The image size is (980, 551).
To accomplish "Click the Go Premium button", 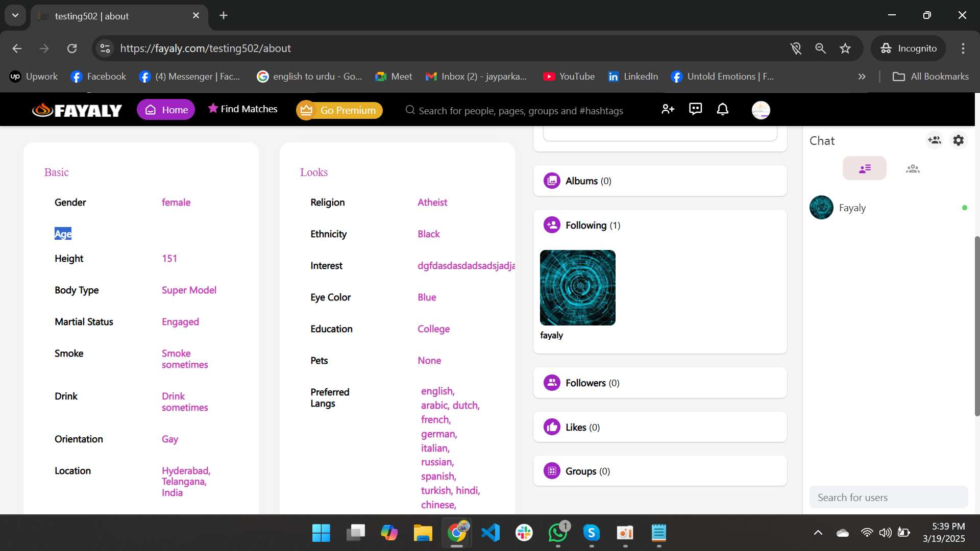I will 339,110.
